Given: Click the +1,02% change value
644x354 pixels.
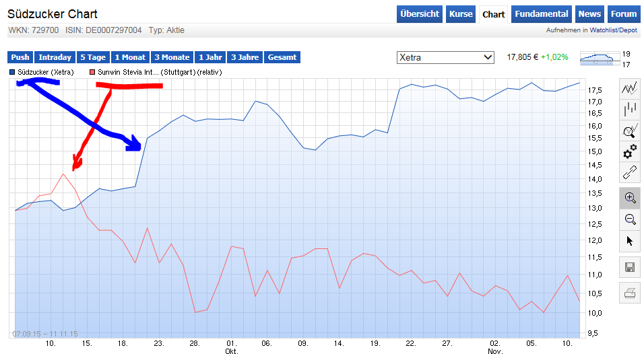Looking at the screenshot, I should tap(554, 57).
